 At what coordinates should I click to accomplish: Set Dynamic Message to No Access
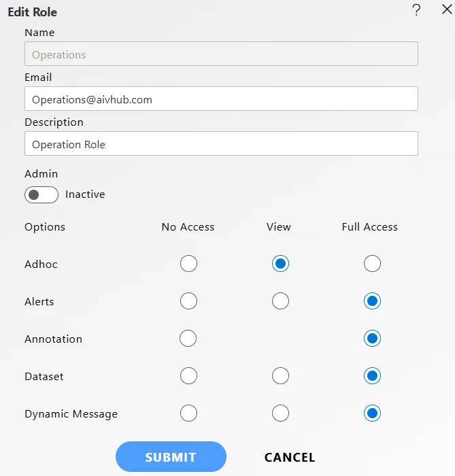(188, 413)
